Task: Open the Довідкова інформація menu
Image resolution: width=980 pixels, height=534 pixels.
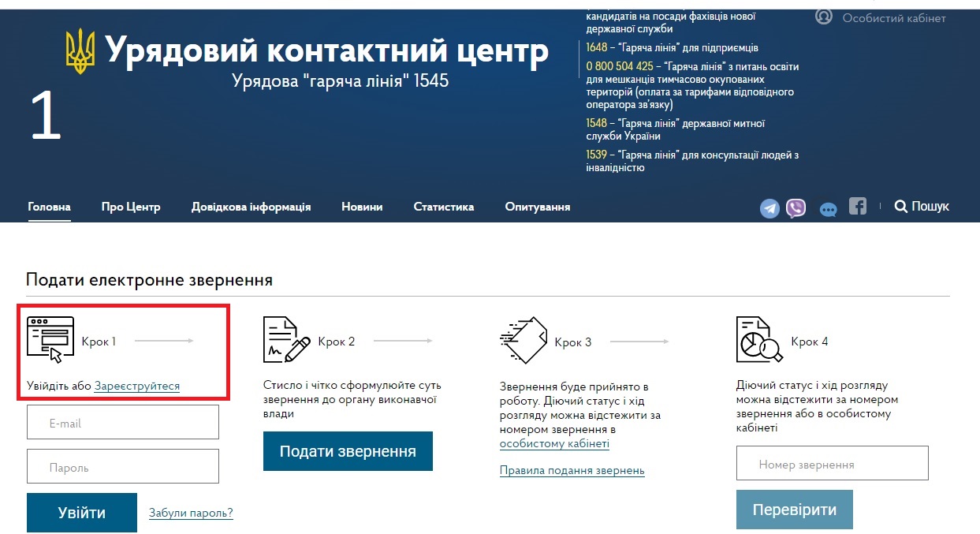Action: point(251,207)
